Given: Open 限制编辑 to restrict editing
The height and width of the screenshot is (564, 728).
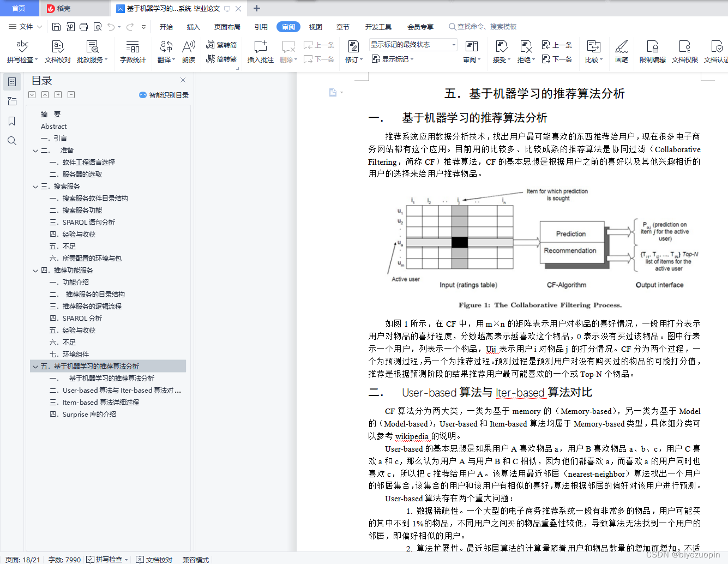Looking at the screenshot, I should tap(652, 51).
